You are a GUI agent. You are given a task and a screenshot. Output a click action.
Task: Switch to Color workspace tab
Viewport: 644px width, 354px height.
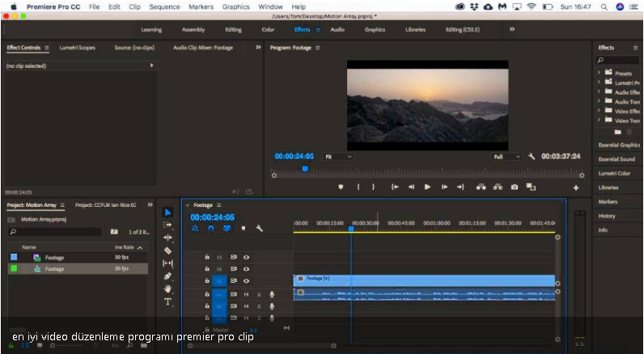coord(268,30)
